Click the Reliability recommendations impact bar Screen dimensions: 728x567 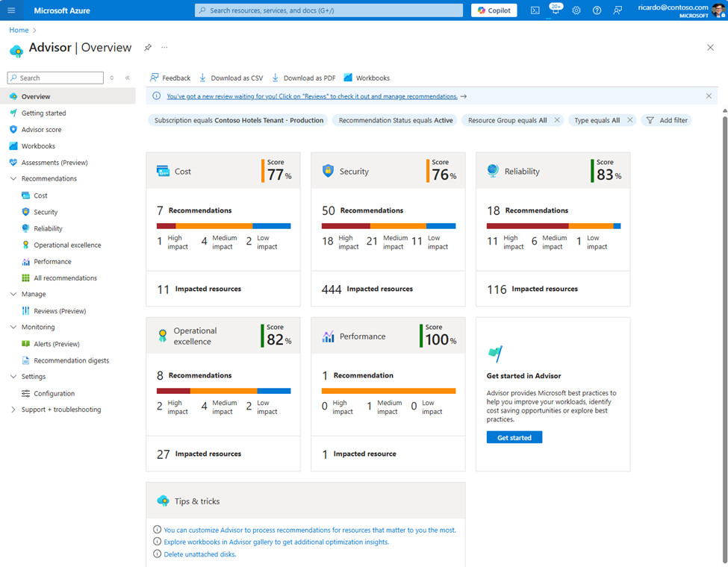tap(553, 226)
